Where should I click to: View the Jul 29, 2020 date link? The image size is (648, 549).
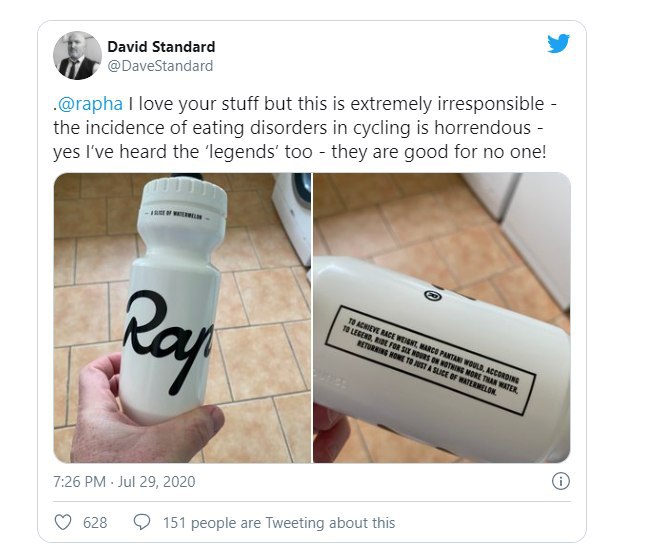(157, 482)
